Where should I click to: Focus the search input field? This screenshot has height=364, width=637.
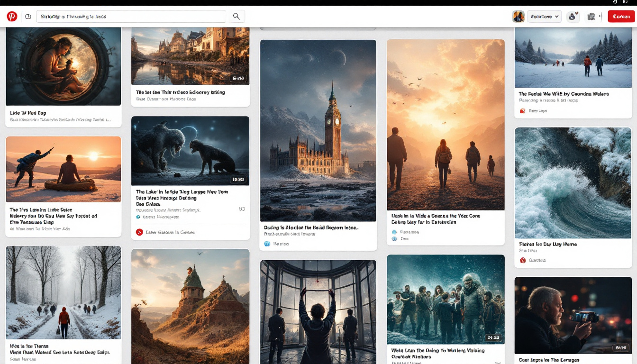pyautogui.click(x=131, y=17)
